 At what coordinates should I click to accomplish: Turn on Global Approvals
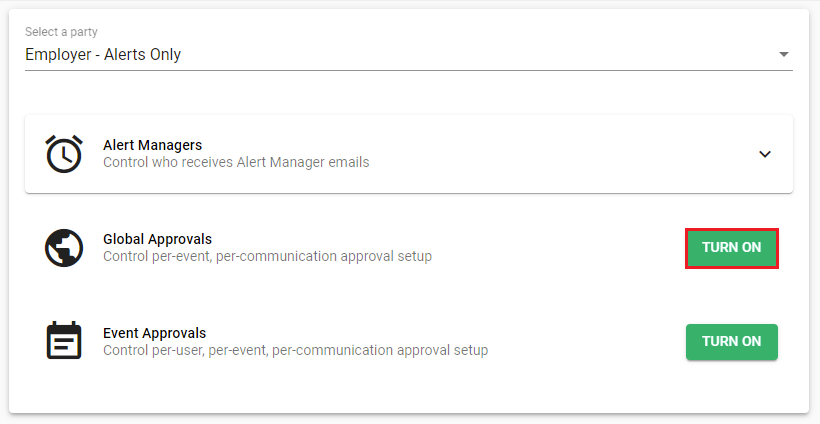[x=732, y=248]
